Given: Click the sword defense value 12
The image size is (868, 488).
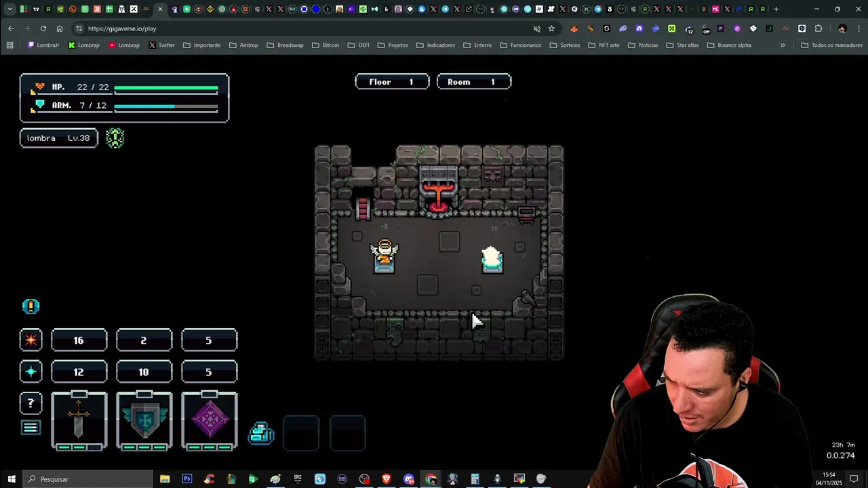Looking at the screenshot, I should click(79, 372).
